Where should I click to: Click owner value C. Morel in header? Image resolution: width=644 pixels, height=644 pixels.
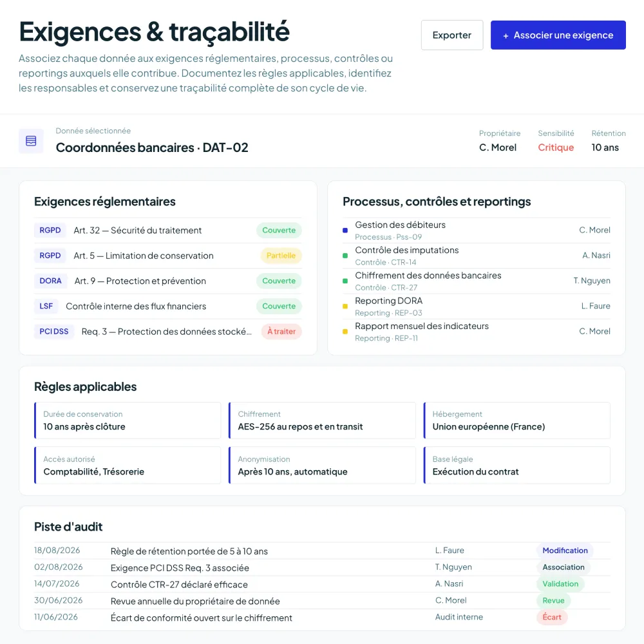click(497, 147)
